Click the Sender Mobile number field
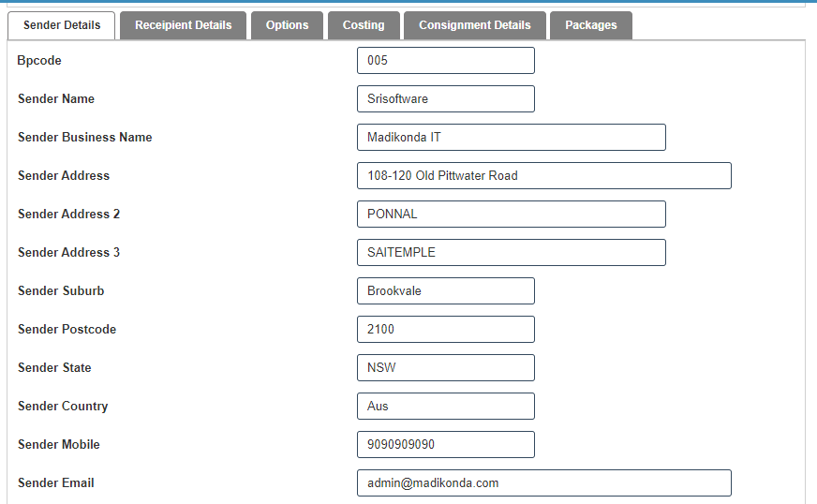The height and width of the screenshot is (504, 817). coord(445,445)
